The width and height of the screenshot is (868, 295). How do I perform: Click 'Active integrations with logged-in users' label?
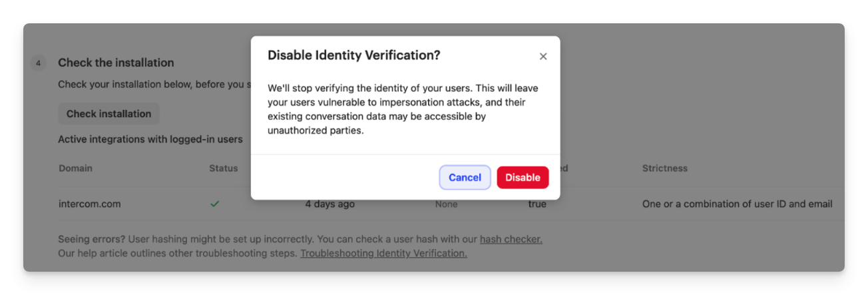tap(150, 139)
